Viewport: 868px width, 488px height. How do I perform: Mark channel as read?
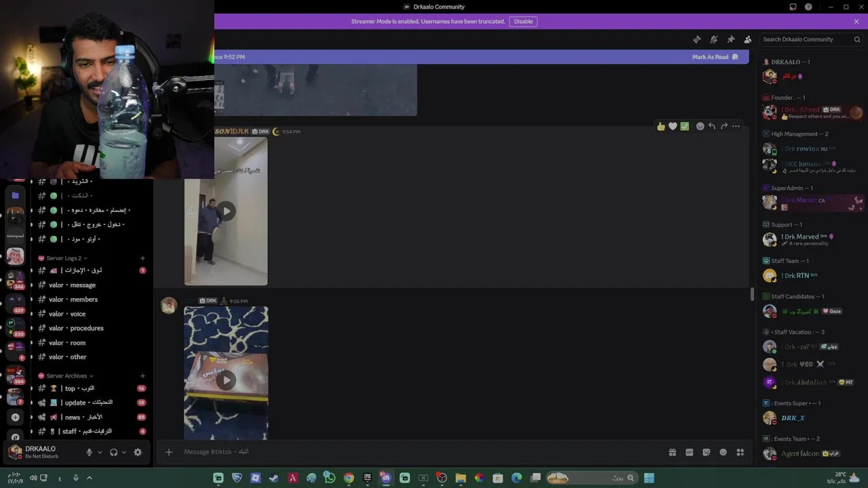point(715,57)
